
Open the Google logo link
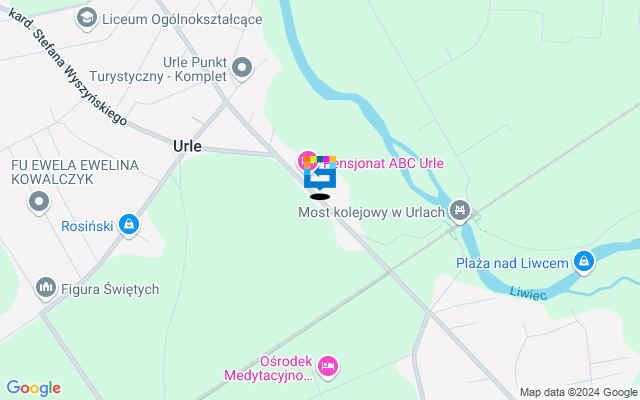33,388
